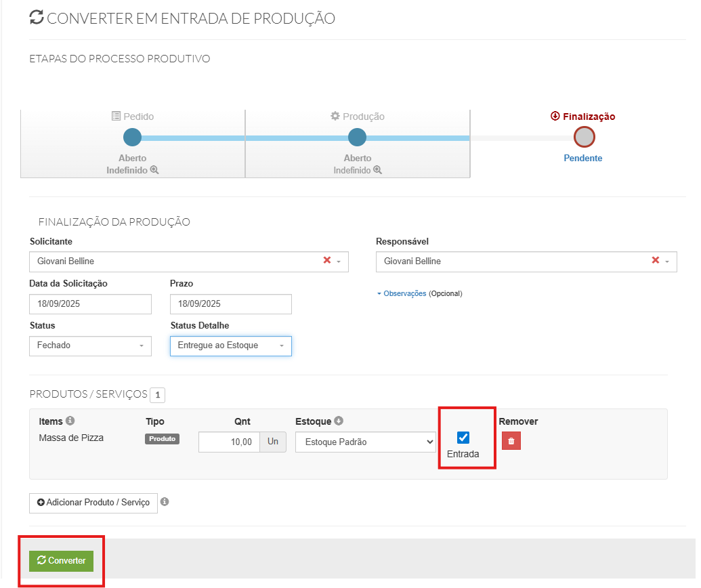Click Adicionar Produto / Serviço button
This screenshot has width=701, height=588.
(x=93, y=503)
